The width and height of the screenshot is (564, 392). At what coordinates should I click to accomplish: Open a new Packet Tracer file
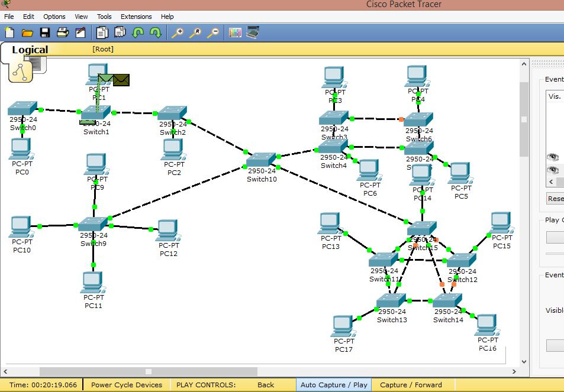(x=8, y=33)
